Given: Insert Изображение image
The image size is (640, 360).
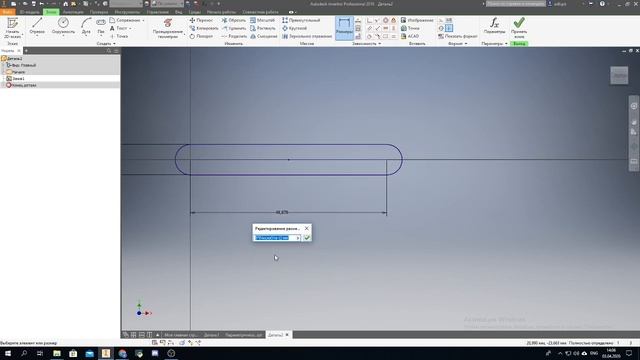Looking at the screenshot, I should click(417, 20).
